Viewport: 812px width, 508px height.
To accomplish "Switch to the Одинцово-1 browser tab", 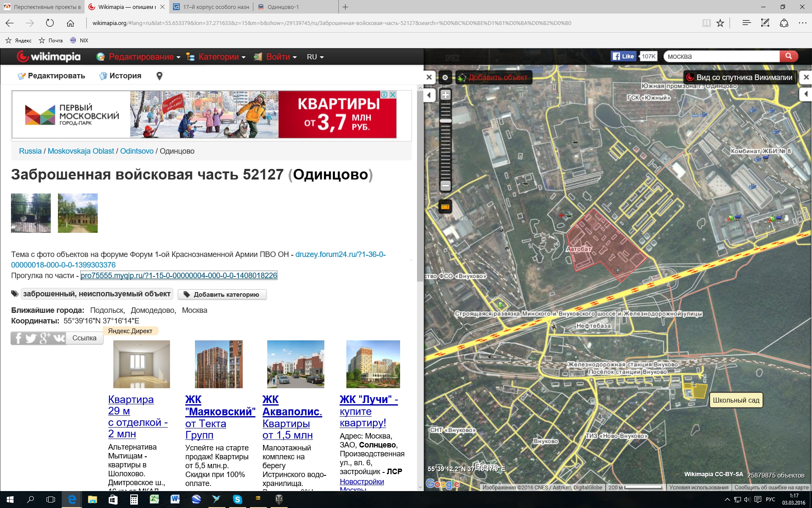I will (283, 7).
